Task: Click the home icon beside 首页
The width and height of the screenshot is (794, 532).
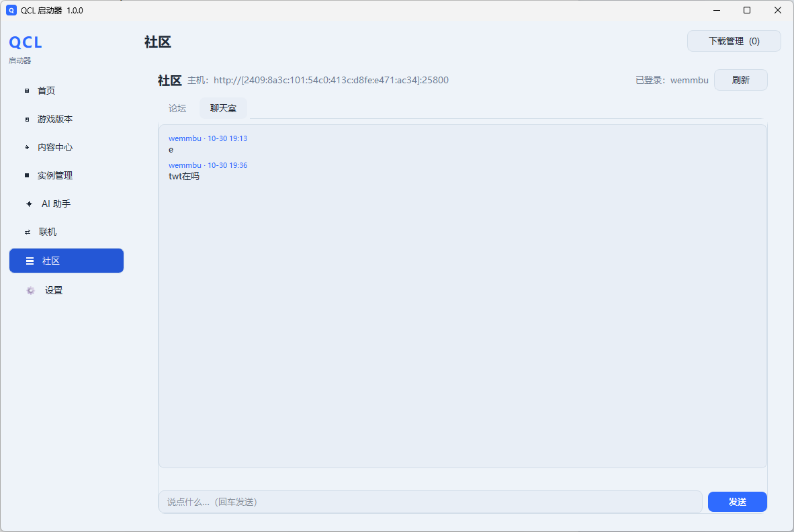Action: 27,91
